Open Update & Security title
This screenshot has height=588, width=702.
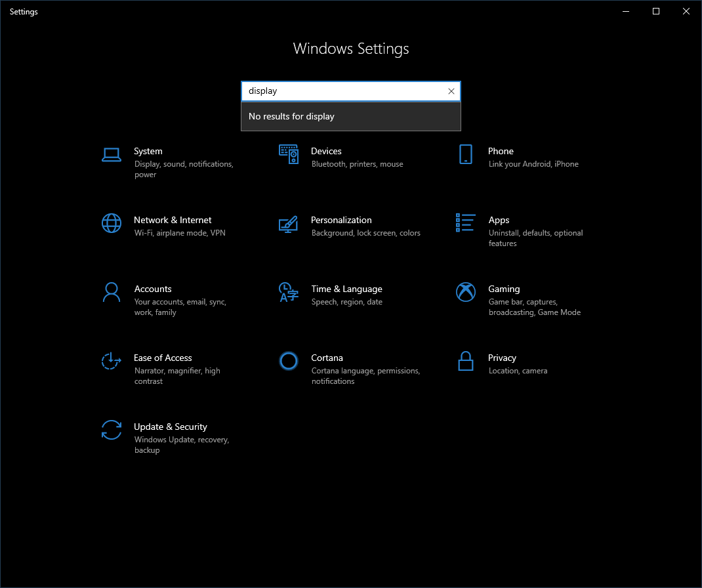point(171,427)
